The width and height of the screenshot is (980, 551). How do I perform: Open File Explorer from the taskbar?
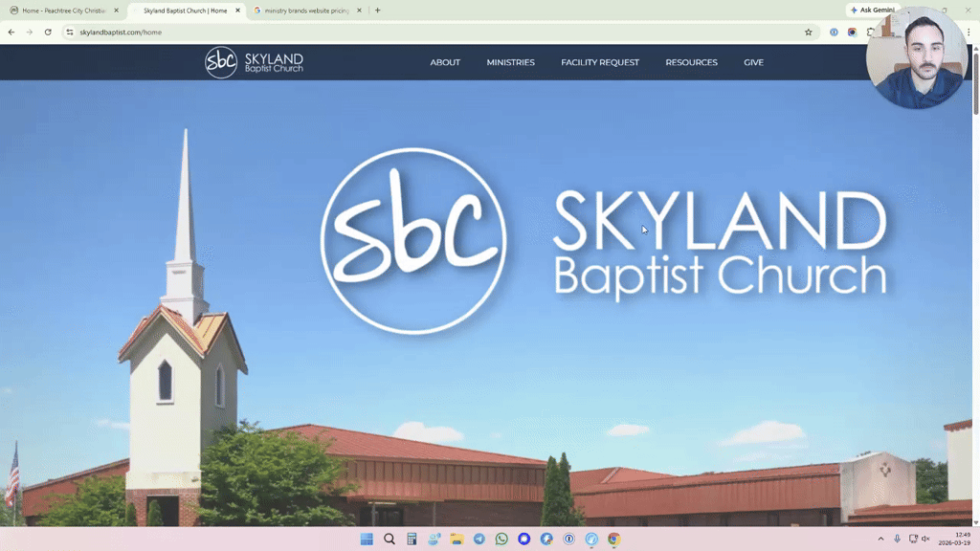pos(457,539)
